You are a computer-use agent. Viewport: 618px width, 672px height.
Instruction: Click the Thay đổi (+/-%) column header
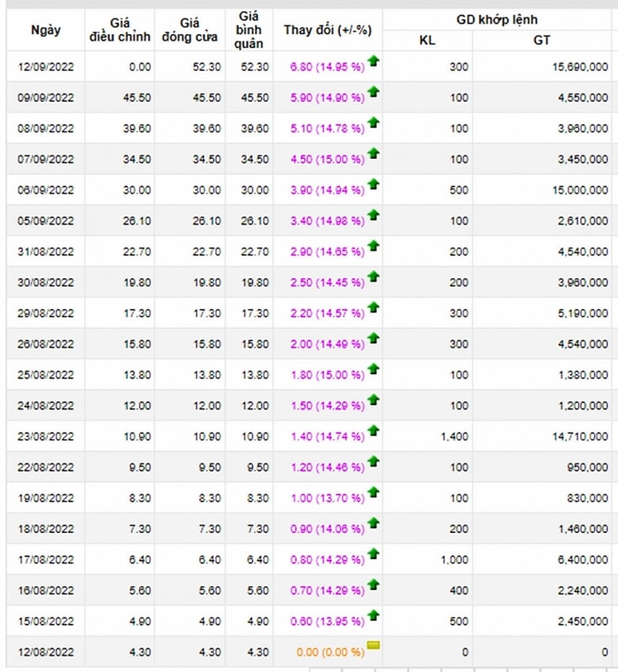click(x=328, y=30)
